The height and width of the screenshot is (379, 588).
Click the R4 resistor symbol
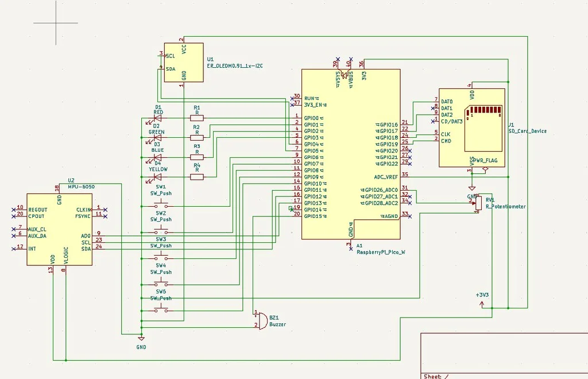coord(197,176)
